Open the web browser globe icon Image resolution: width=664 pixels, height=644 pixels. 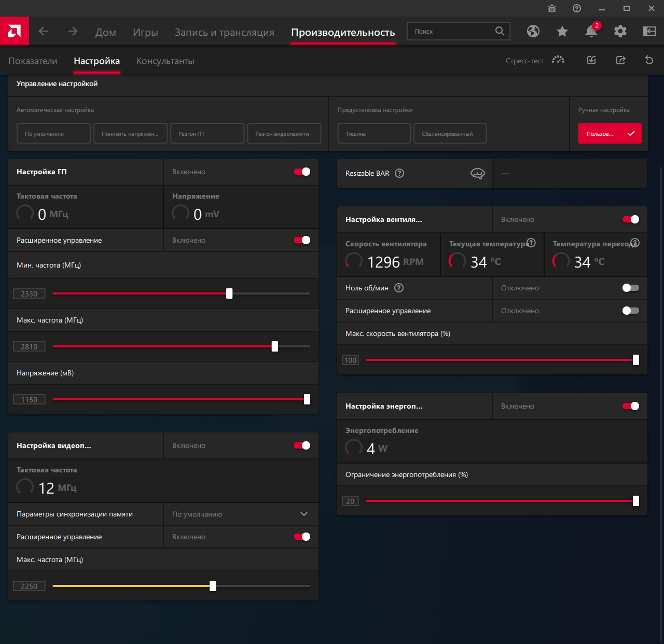click(x=533, y=32)
